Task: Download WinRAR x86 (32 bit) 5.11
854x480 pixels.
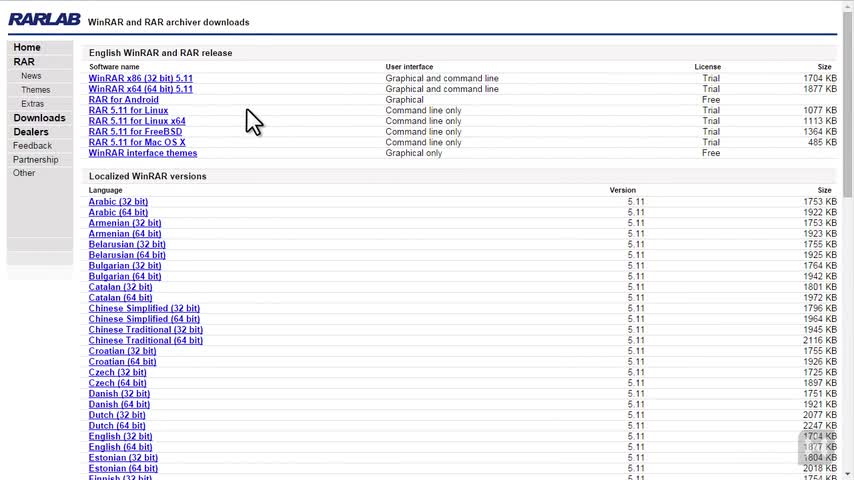Action: tap(141, 78)
